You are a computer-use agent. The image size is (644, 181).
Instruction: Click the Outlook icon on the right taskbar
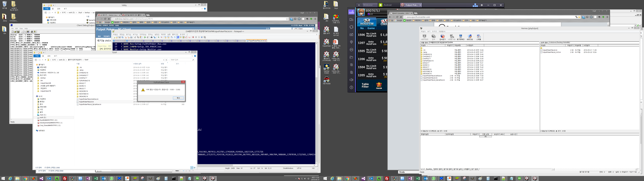pyautogui.click(x=426, y=178)
